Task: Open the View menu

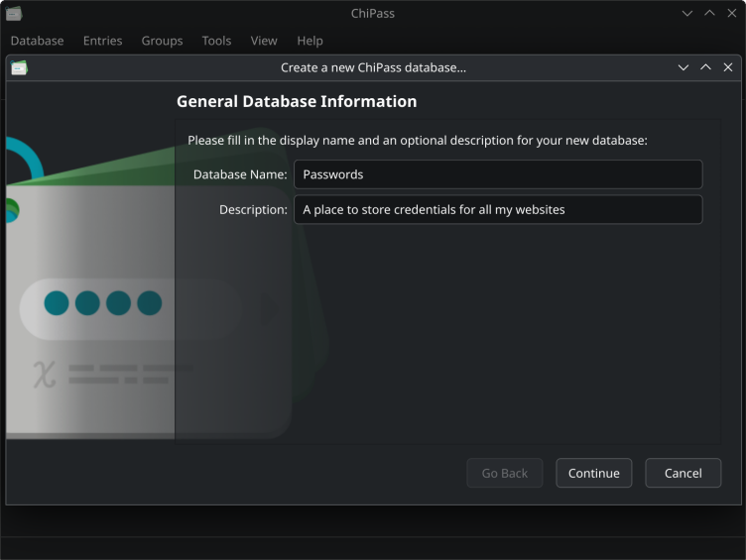Action: (x=264, y=41)
